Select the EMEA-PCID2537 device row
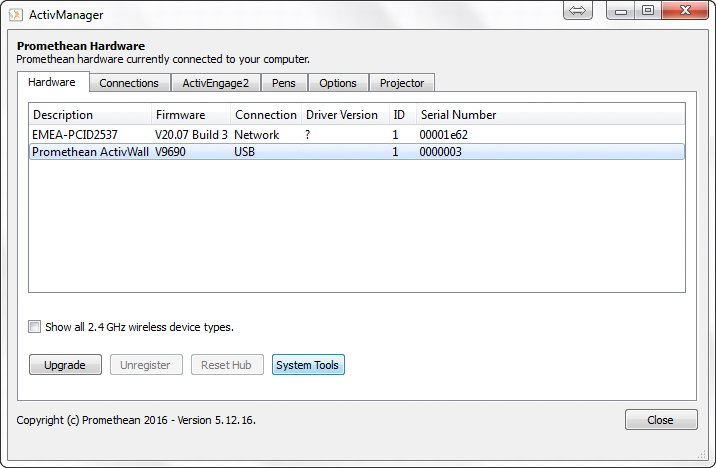Image resolution: width=716 pixels, height=468 pixels. [357, 135]
